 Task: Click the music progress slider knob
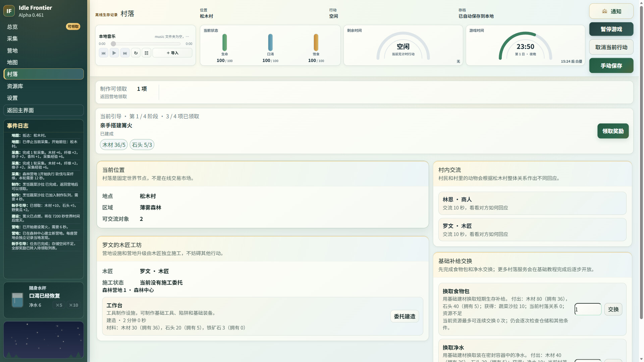click(x=113, y=44)
